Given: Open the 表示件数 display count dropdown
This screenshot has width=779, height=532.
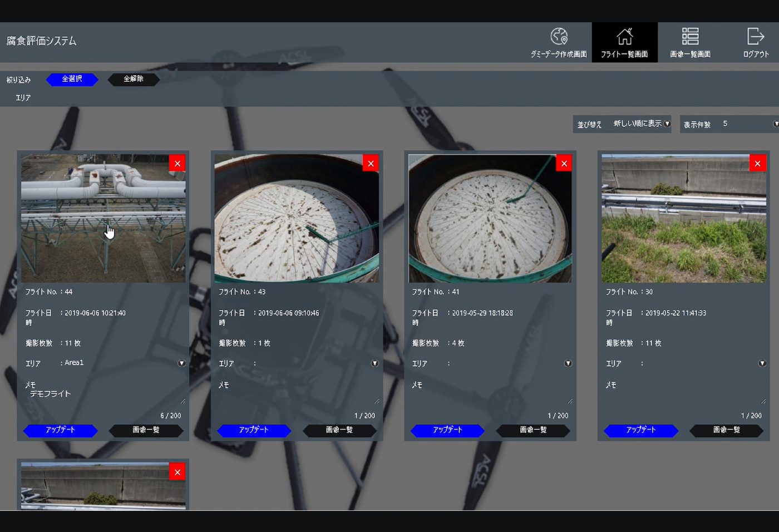Looking at the screenshot, I should point(750,124).
